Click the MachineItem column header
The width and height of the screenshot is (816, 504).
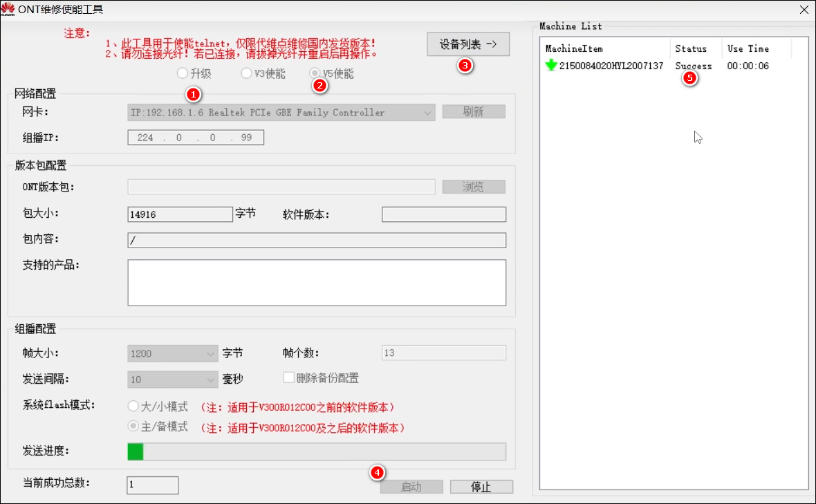(x=605, y=48)
